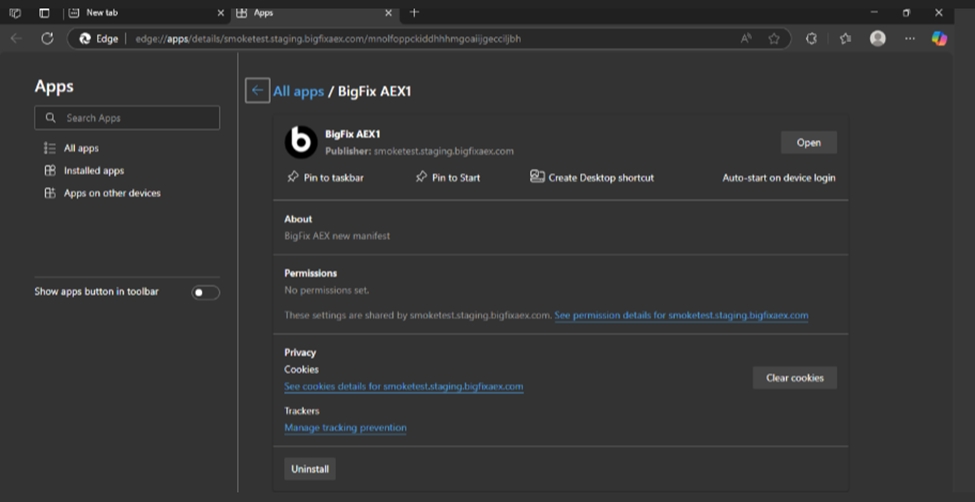Open Apps on other devices section

111,193
